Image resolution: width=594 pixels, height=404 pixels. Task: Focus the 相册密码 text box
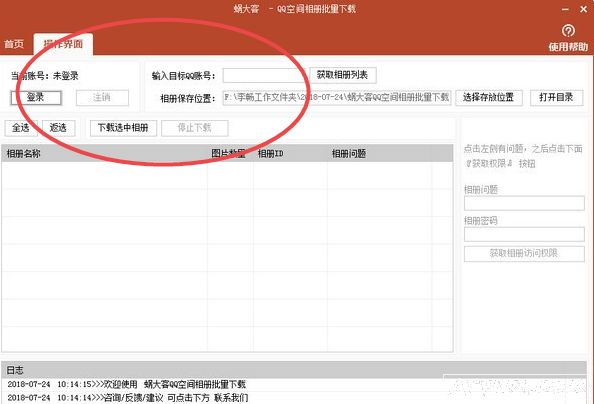coord(524,234)
